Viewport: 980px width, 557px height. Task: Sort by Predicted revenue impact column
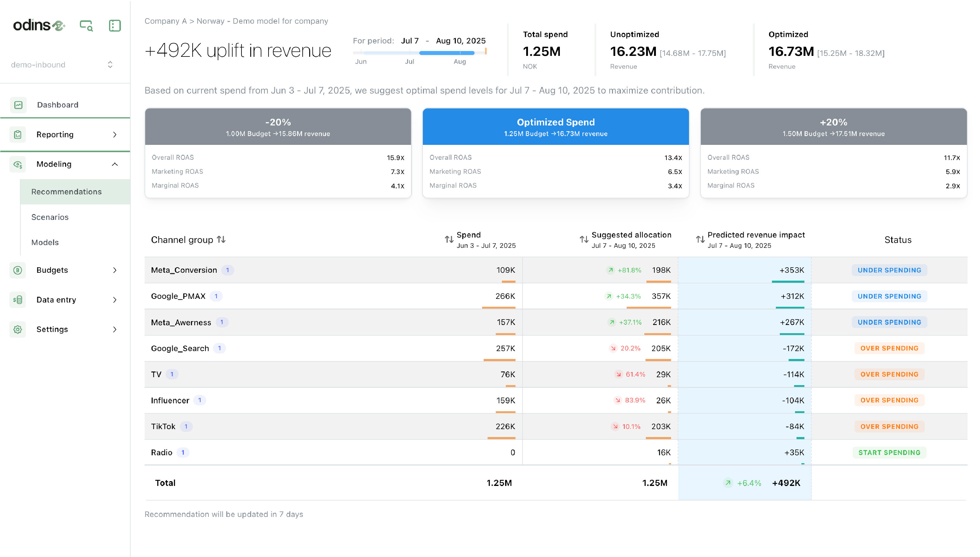(700, 240)
